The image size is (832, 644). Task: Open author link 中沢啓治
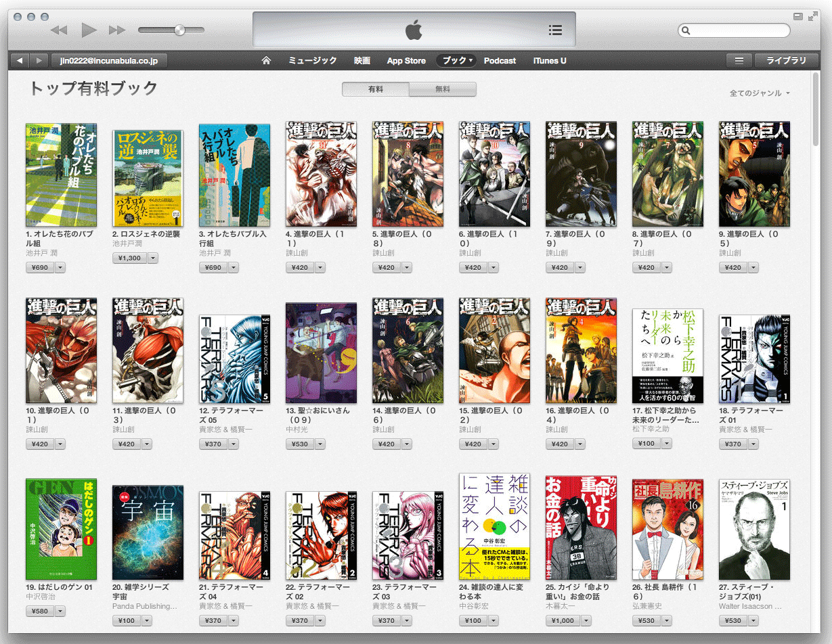pos(41,597)
